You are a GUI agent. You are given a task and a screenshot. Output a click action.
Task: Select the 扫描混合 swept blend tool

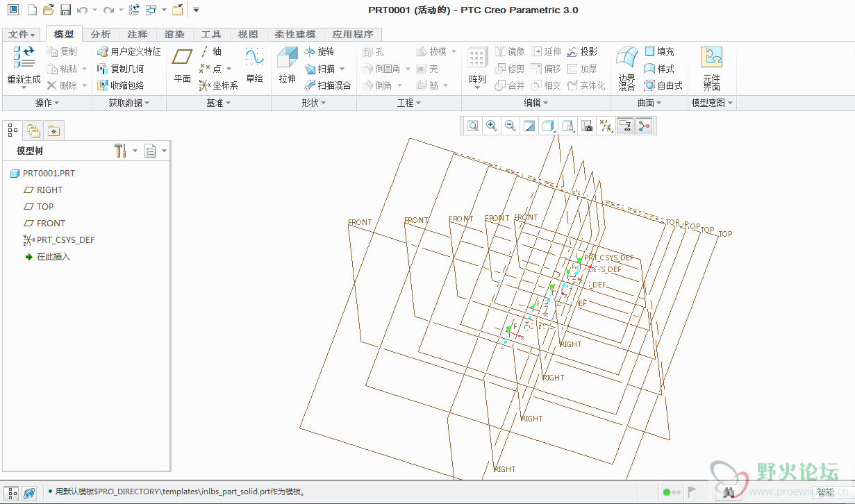pos(328,85)
